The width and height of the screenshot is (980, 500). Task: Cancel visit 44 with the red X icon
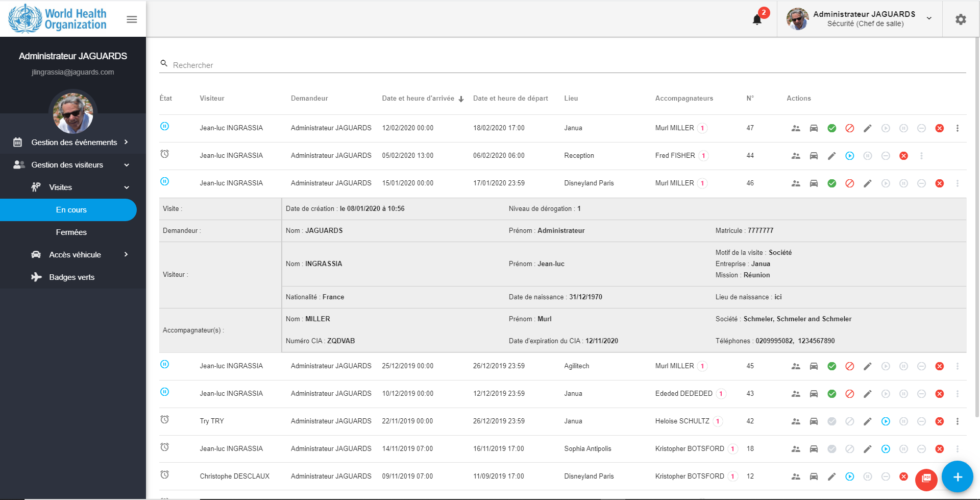pyautogui.click(x=903, y=156)
